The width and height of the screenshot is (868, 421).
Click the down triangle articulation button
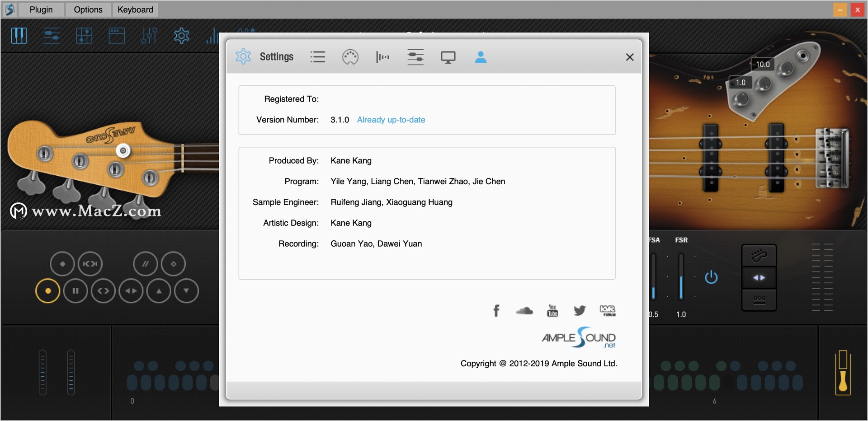point(186,291)
